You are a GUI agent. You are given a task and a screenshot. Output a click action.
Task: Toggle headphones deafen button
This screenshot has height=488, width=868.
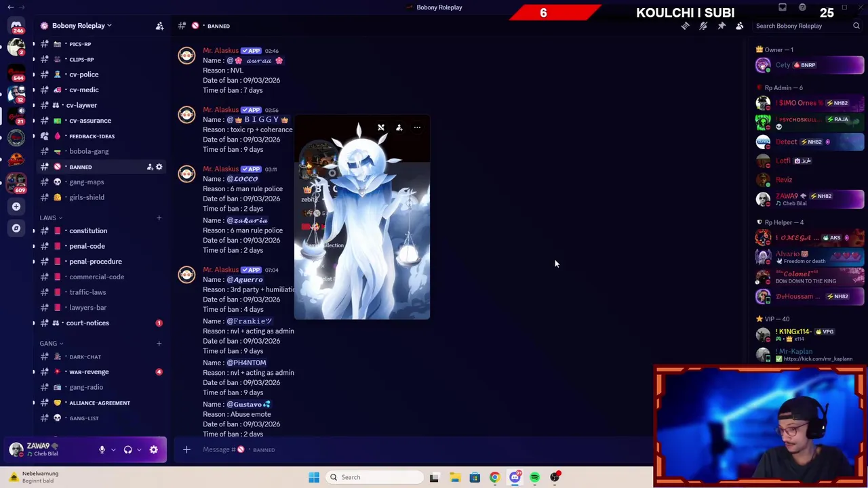(127, 449)
